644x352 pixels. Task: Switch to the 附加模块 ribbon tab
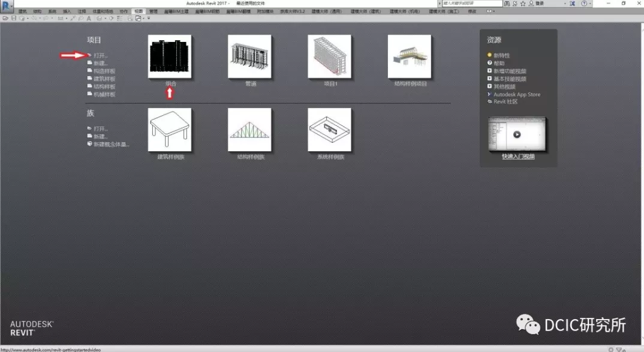[x=265, y=11]
